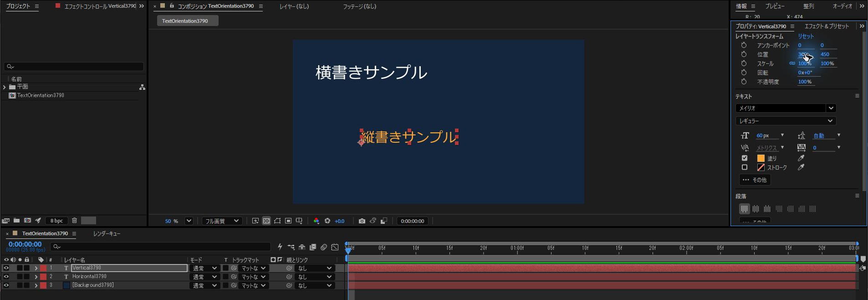Click the interpret footage icon in Project panel
The image size is (868, 300).
point(5,221)
